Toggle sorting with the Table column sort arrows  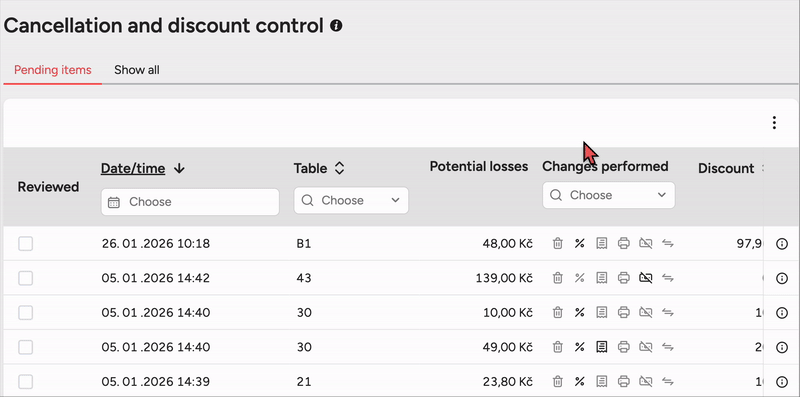click(339, 168)
